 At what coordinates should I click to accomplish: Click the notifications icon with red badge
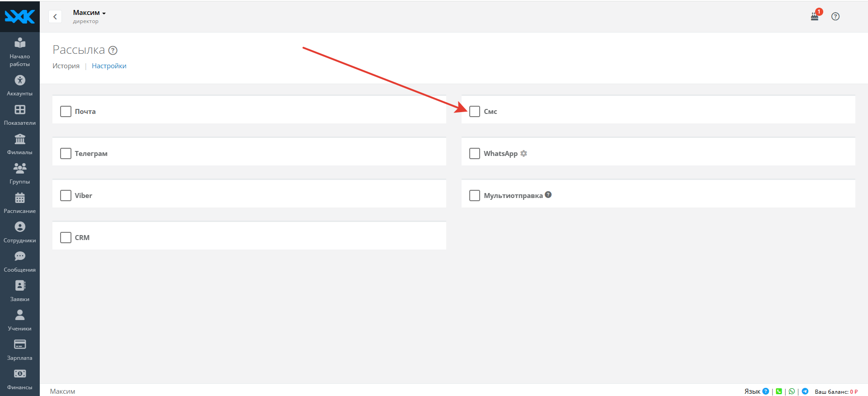click(x=815, y=16)
